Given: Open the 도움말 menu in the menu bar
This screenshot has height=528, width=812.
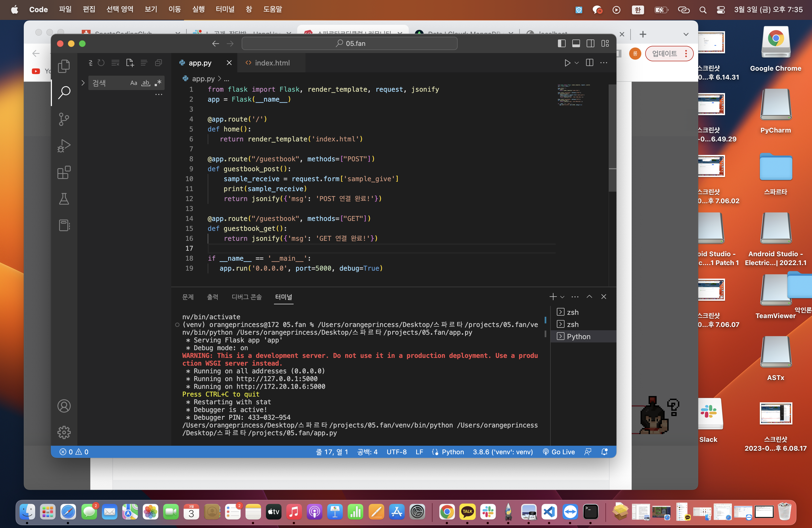Looking at the screenshot, I should [x=272, y=9].
